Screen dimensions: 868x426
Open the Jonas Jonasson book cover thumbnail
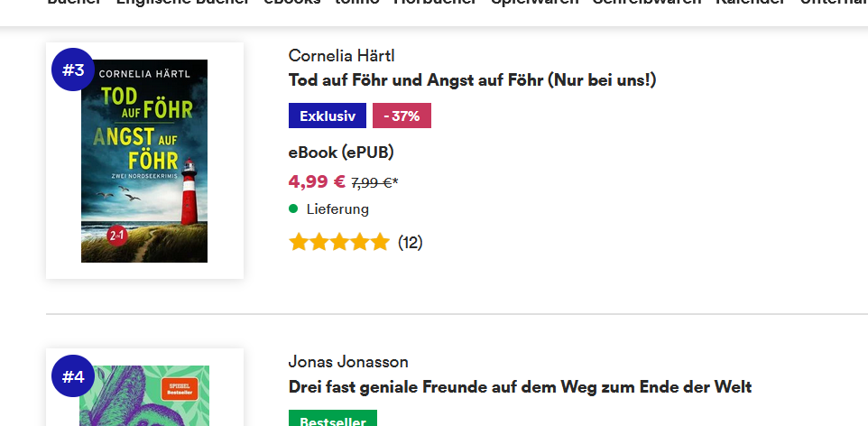click(144, 395)
